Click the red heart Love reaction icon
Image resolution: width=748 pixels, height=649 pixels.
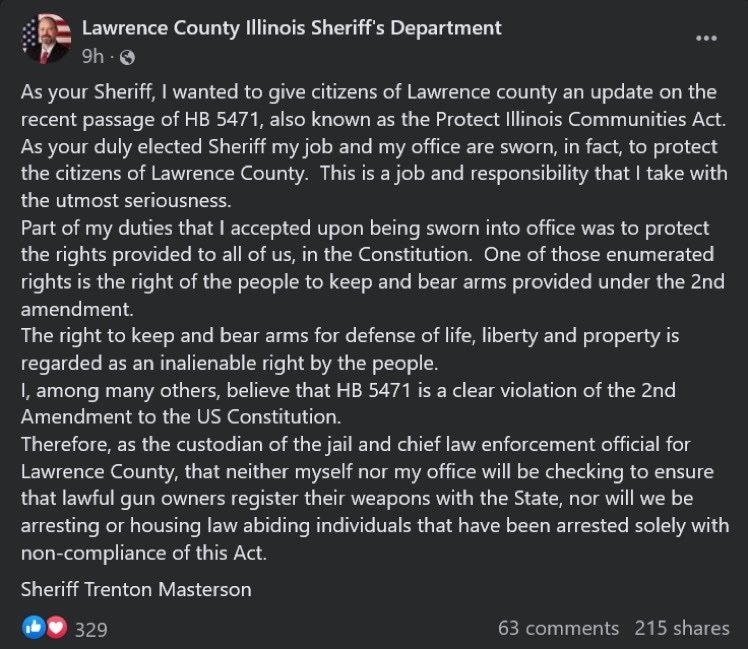click(x=56, y=627)
